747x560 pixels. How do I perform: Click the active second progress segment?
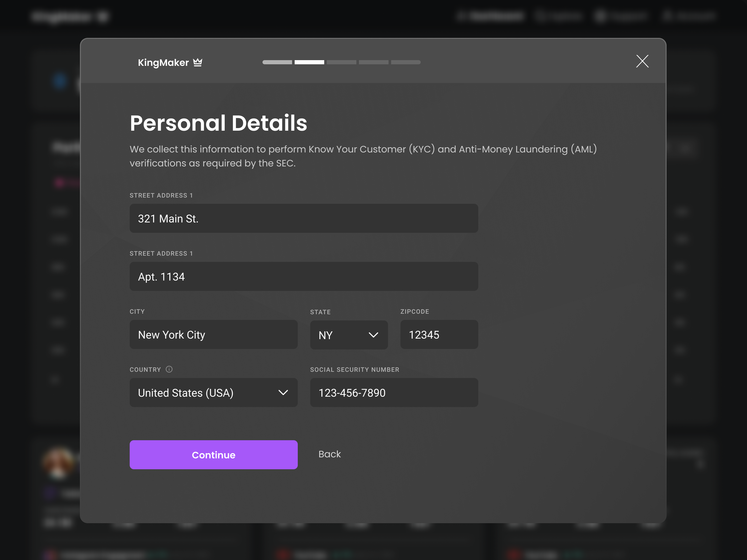[309, 62]
